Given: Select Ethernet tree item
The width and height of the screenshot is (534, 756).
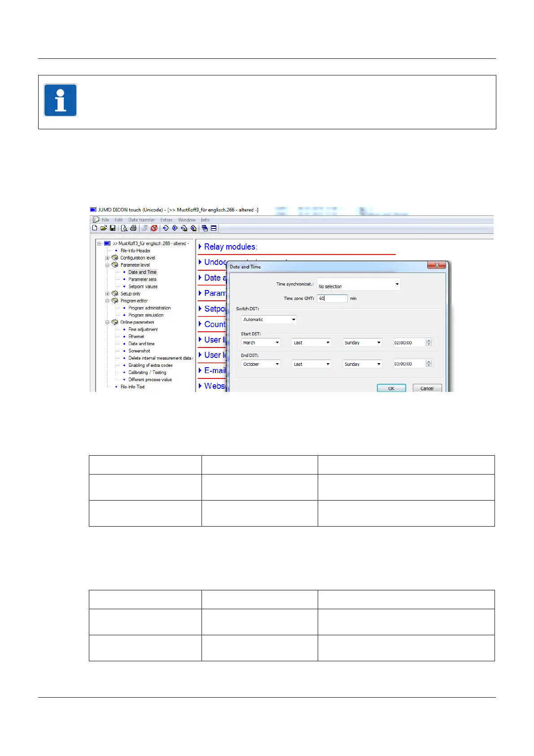Looking at the screenshot, I should [x=136, y=337].
